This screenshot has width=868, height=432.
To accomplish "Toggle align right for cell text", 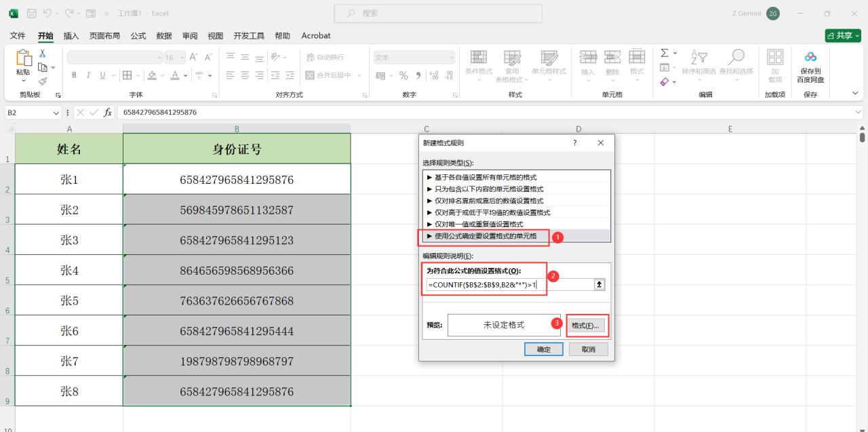I will (260, 75).
